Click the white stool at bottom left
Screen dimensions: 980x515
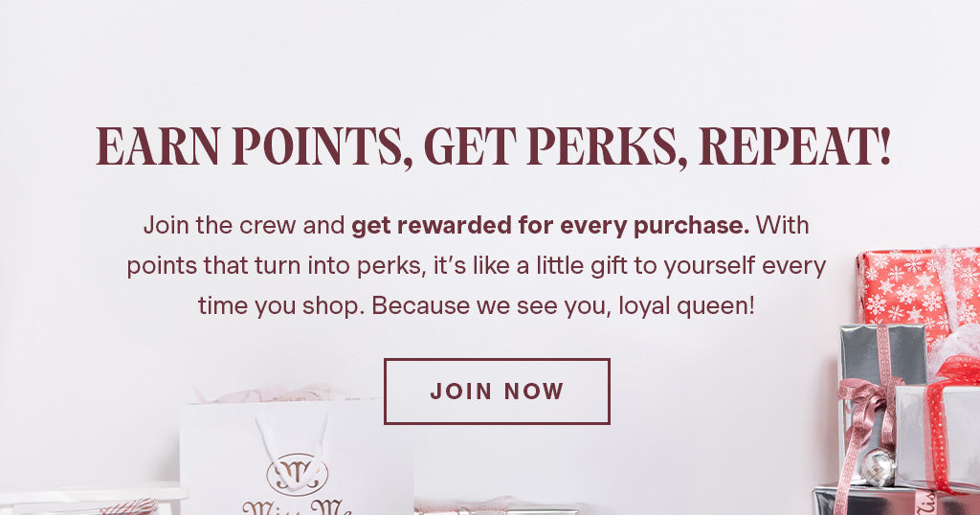point(87,498)
